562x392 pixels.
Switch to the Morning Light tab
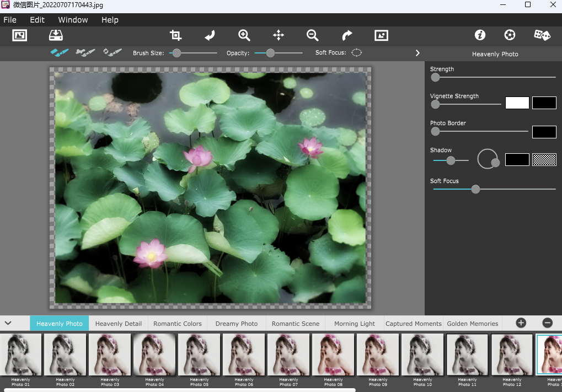coord(354,324)
